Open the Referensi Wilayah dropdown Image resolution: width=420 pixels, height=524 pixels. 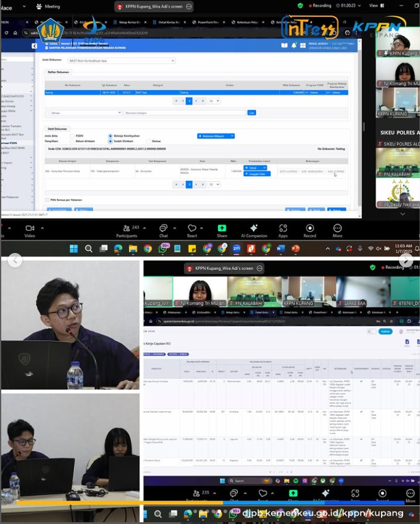(216, 136)
